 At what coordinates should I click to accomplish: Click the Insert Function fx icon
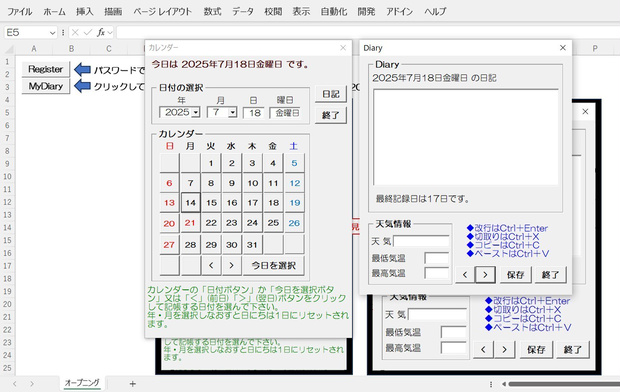(x=101, y=32)
